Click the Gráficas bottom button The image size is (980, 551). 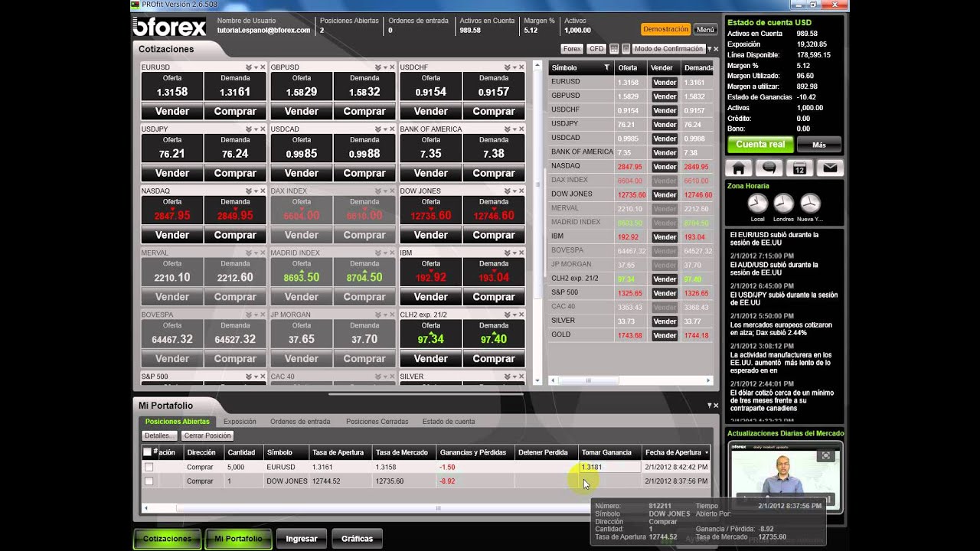(357, 539)
